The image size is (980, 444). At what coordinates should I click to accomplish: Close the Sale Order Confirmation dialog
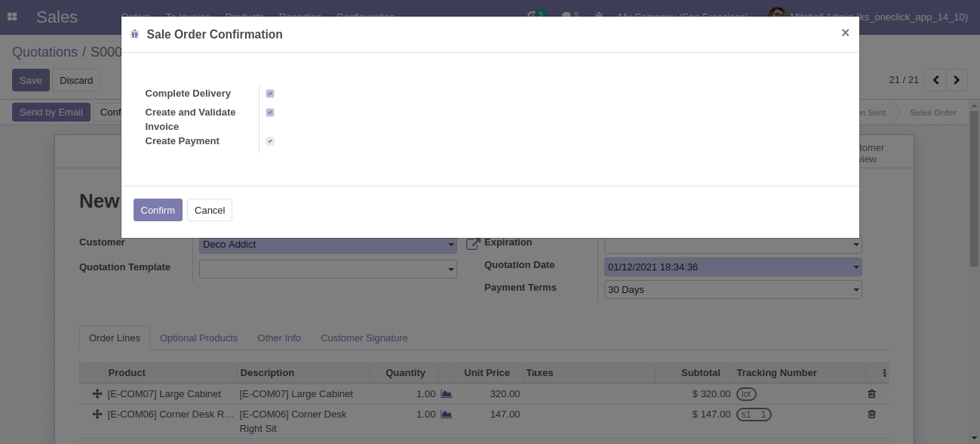coord(845,32)
